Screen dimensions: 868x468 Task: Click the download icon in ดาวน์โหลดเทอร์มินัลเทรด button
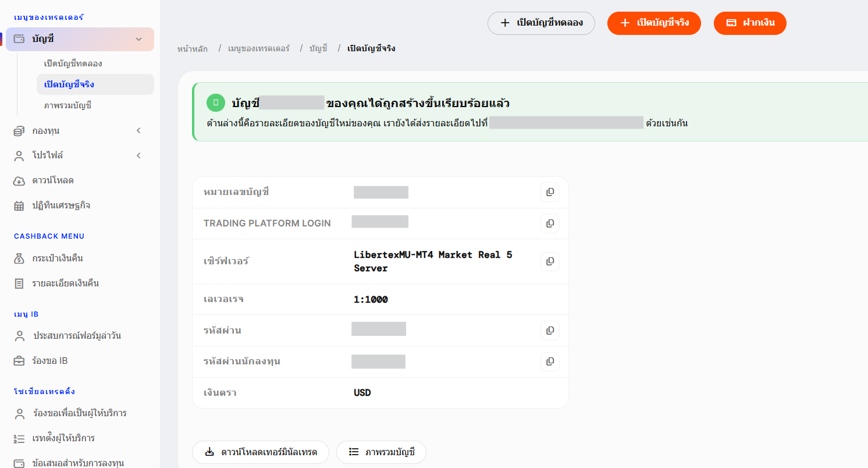tap(209, 452)
